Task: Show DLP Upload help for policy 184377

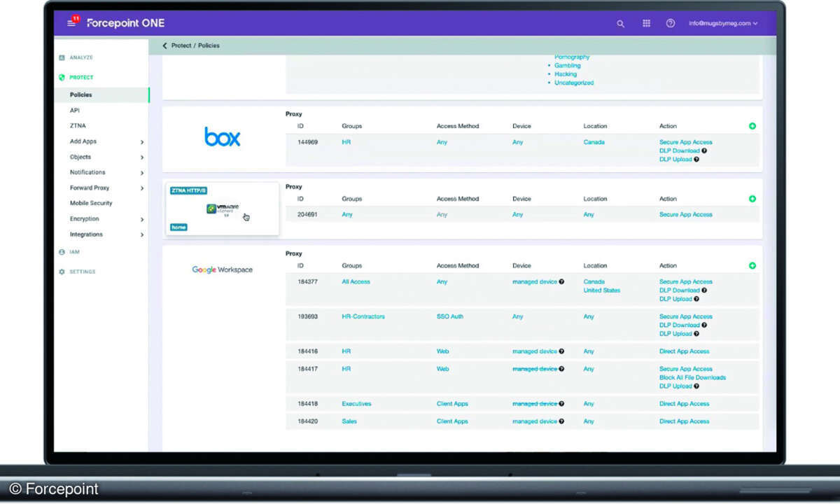Action: click(696, 299)
